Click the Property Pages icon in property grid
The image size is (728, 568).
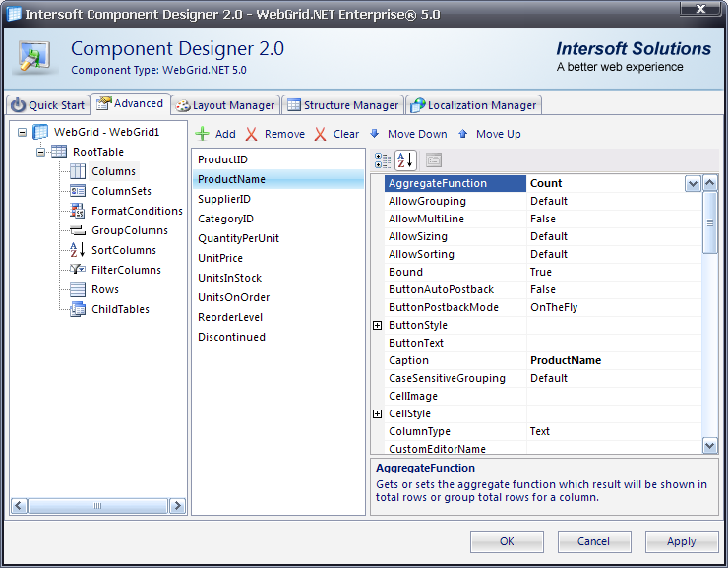pos(434,160)
